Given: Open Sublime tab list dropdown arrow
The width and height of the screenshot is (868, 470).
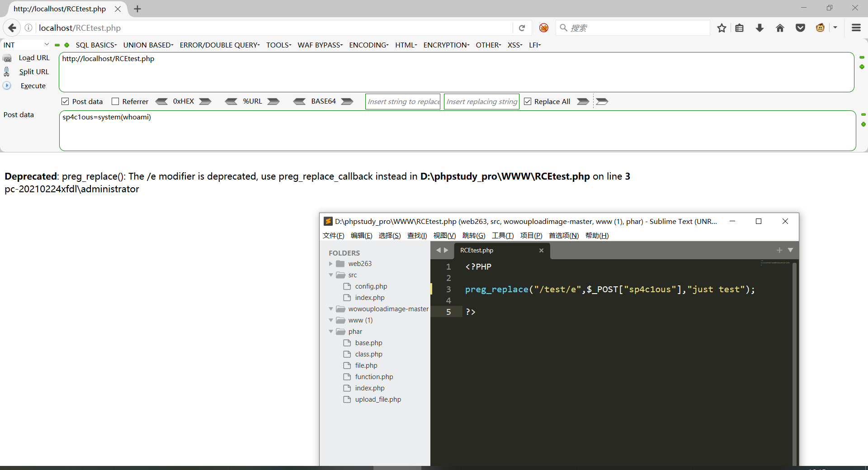Looking at the screenshot, I should tap(791, 250).
